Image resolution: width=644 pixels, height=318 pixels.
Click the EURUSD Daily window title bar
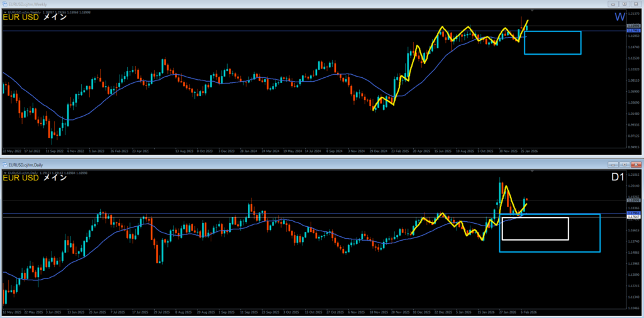point(314,164)
